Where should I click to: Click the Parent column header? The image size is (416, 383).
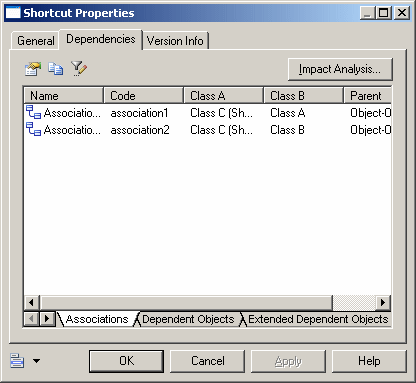click(367, 96)
